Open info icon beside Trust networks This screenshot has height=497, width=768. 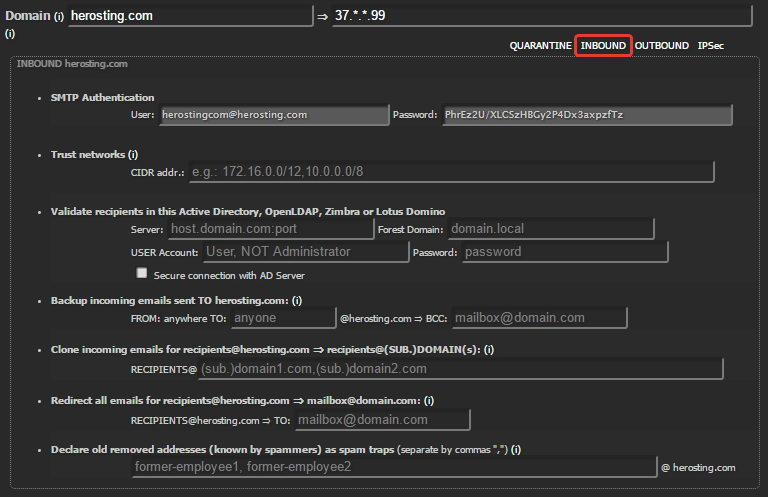(133, 155)
